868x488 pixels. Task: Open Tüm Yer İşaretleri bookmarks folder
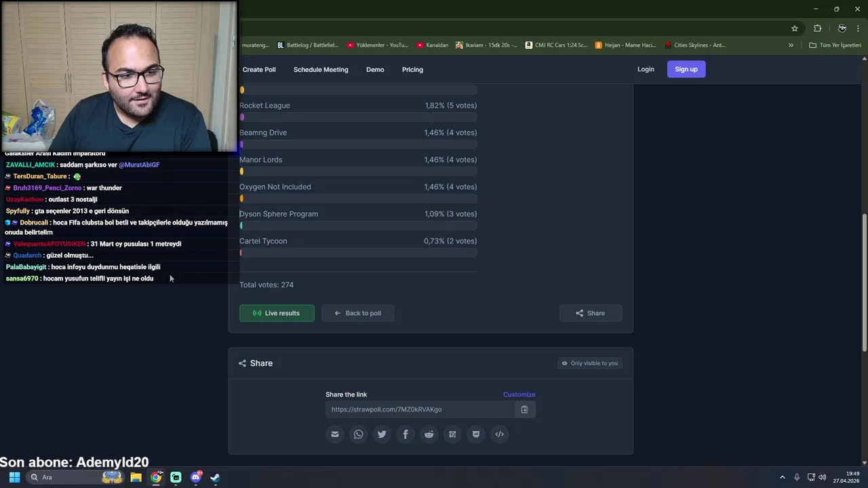click(835, 45)
